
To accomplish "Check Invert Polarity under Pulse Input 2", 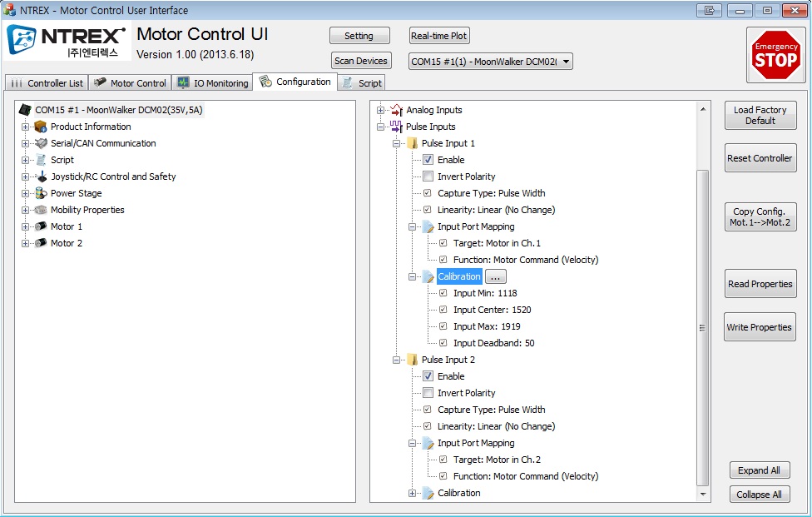I will pyautogui.click(x=428, y=393).
